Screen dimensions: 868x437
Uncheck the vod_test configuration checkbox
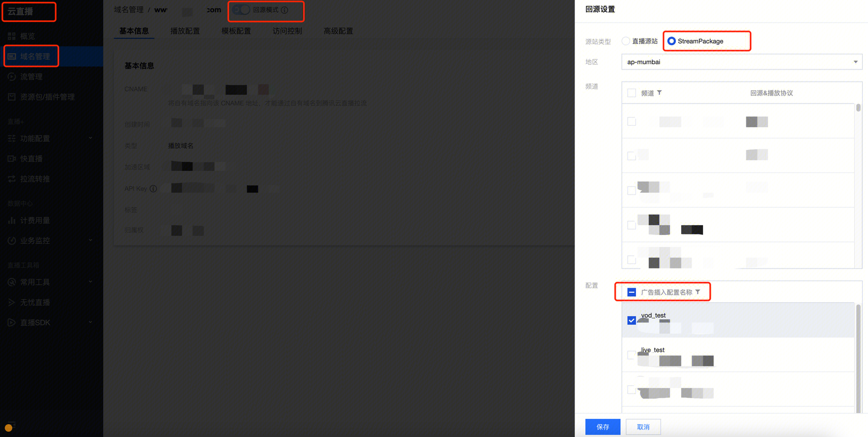click(631, 320)
